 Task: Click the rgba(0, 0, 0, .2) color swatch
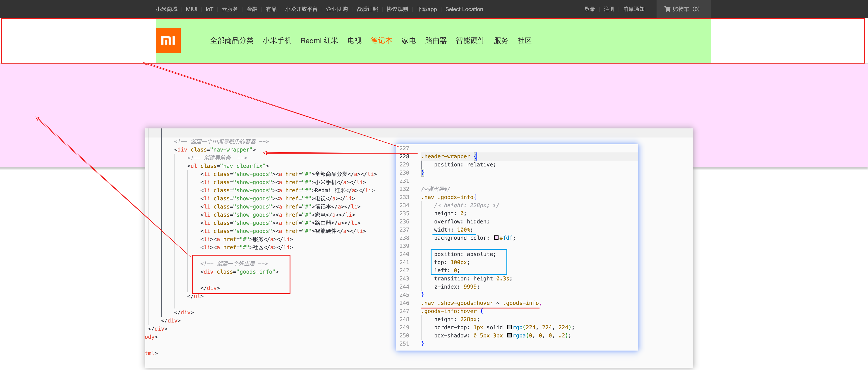509,335
